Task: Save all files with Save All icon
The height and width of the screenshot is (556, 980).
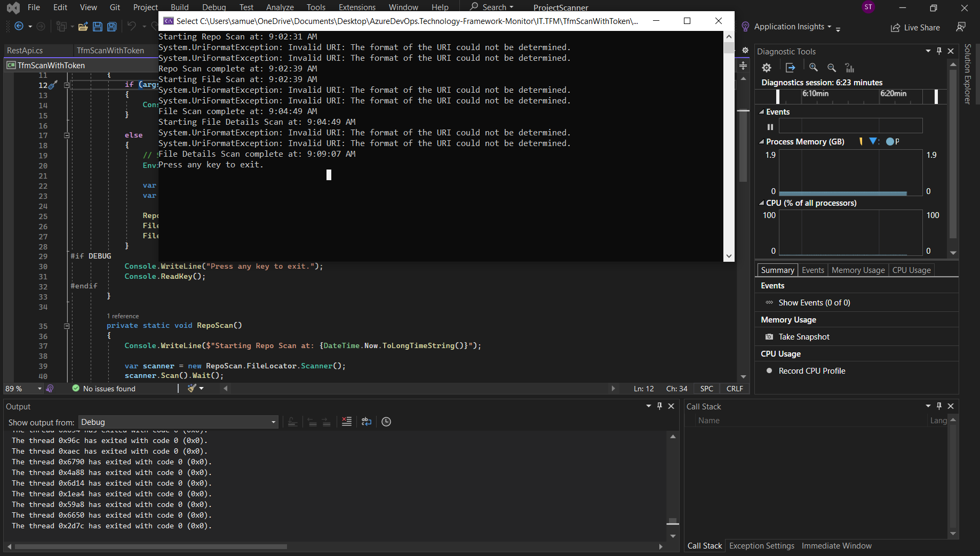Action: pos(112,27)
